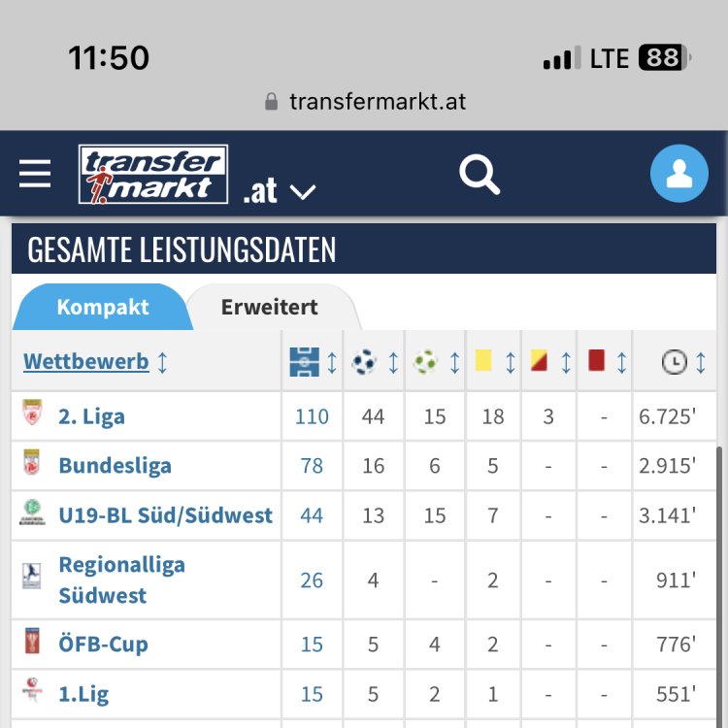Click the 110 appearances number for 2. Liga
This screenshot has height=728, width=728.
[312, 416]
